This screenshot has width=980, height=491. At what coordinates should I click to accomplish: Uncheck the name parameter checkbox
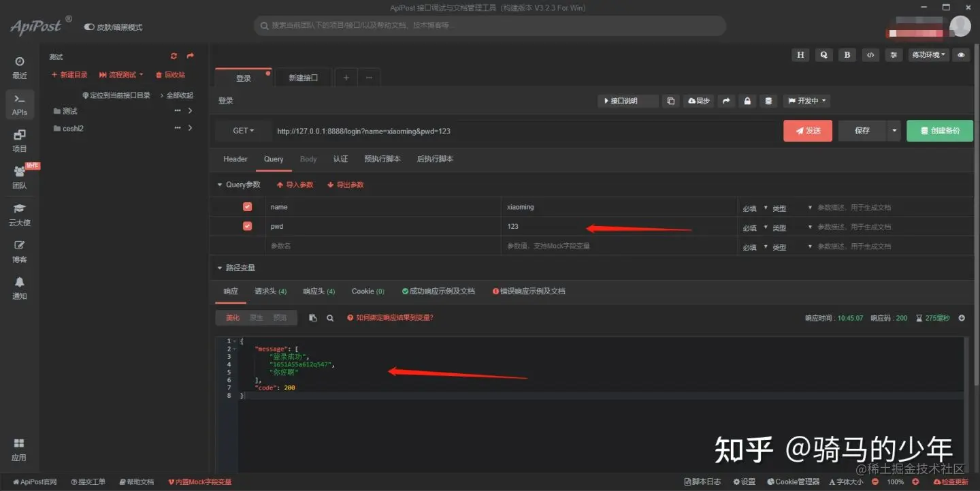(247, 207)
